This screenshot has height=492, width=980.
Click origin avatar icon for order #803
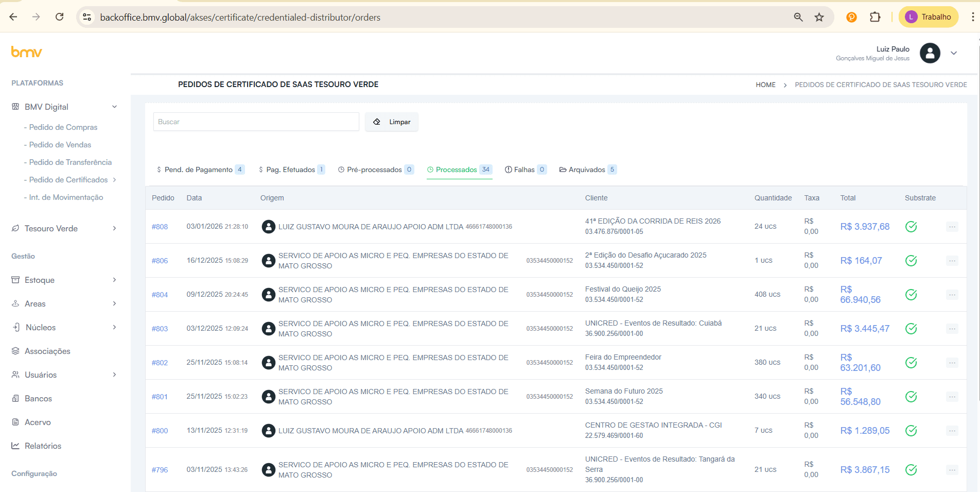(x=268, y=329)
